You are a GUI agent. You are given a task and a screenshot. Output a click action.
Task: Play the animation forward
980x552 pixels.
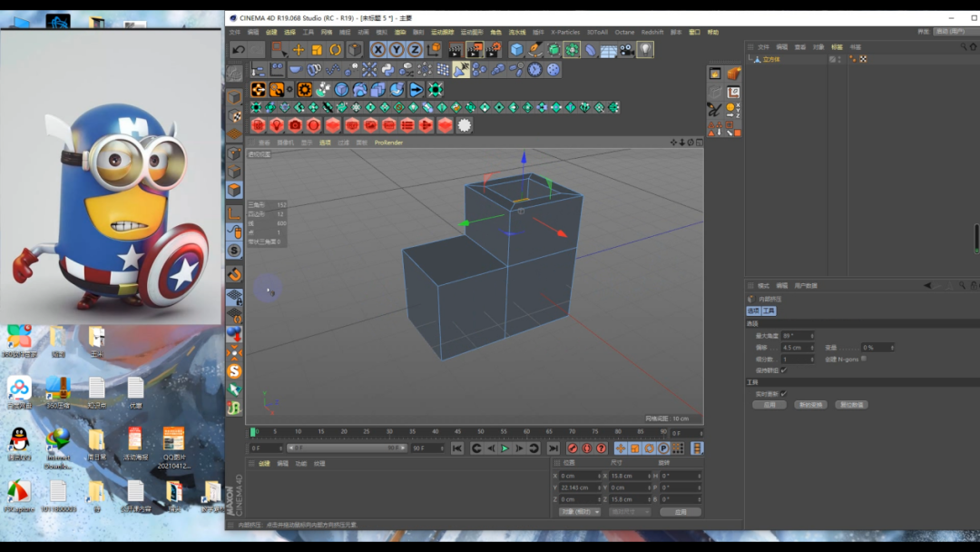point(505,448)
